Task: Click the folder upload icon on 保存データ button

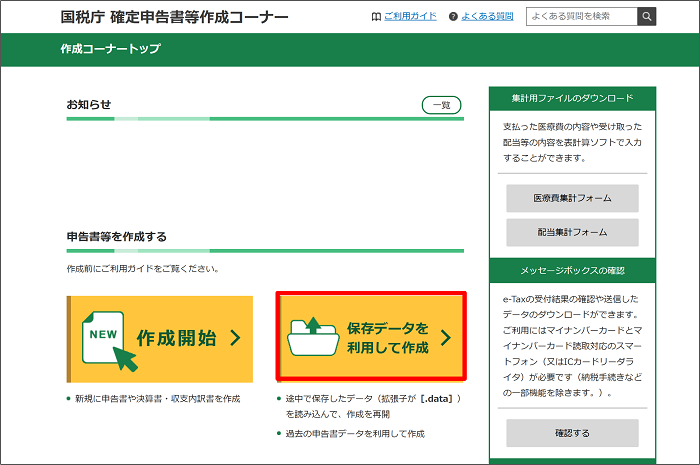Action: (310, 337)
